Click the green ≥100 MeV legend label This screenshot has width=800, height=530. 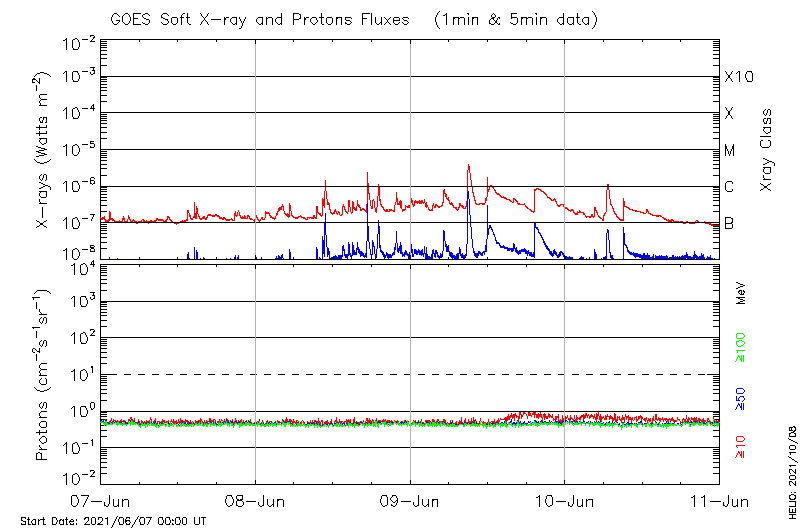pos(741,349)
